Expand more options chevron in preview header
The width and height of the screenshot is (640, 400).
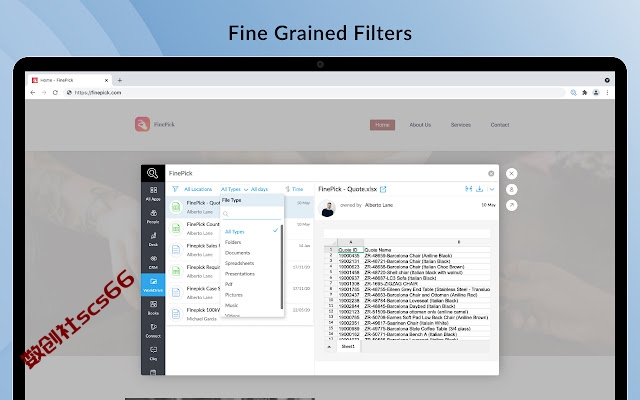pos(492,189)
